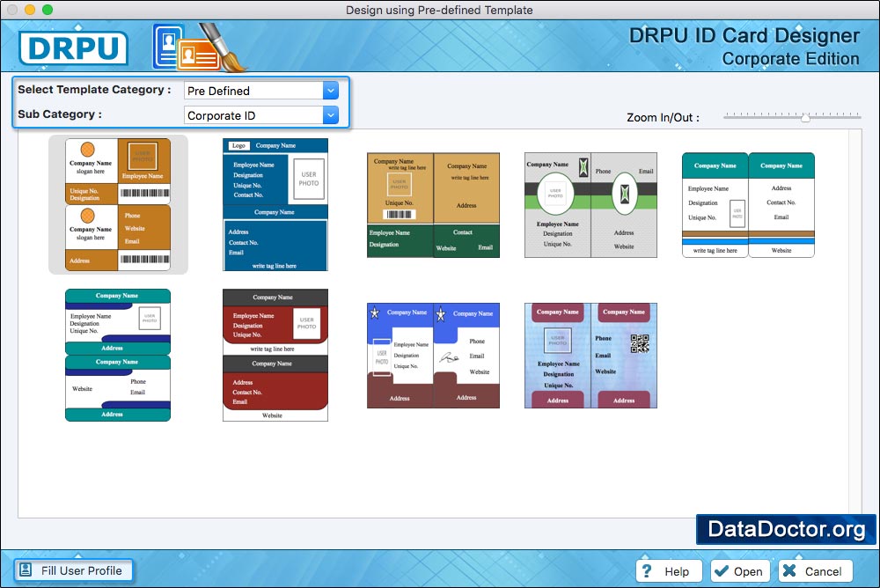The width and height of the screenshot is (880, 588).
Task: Click the template list vertical scrollbar
Action: coord(856,323)
